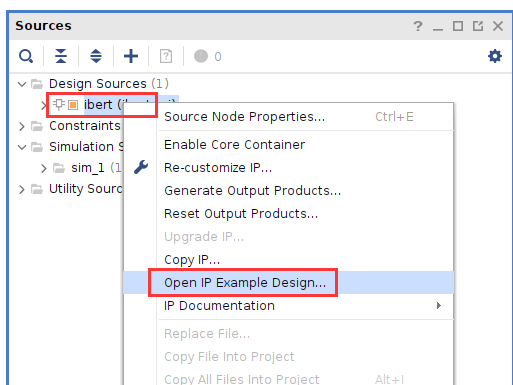Open Sources panel help question mark
Viewport: 513px width, 385px height.
[x=418, y=26]
